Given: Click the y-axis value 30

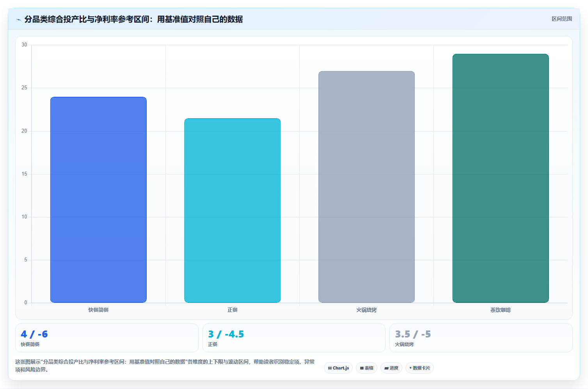Looking at the screenshot, I should [24, 45].
